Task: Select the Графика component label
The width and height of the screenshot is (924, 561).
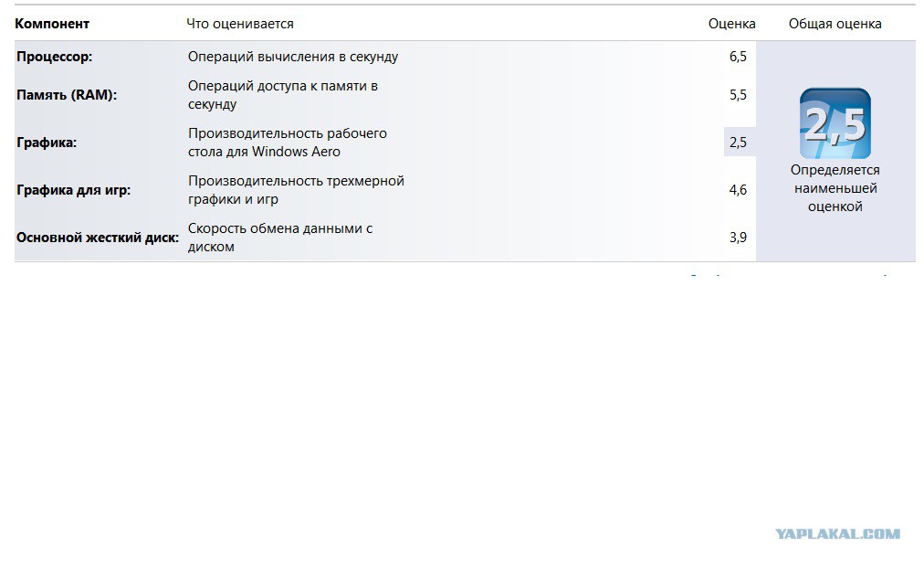Action: [x=47, y=143]
